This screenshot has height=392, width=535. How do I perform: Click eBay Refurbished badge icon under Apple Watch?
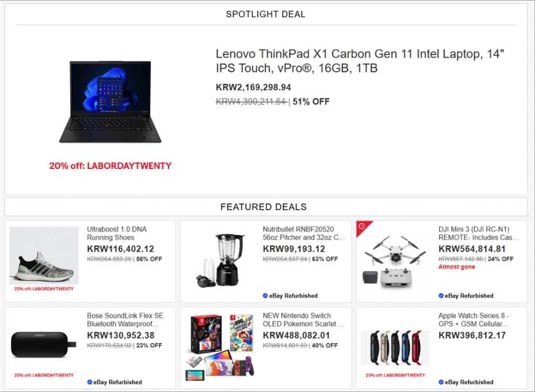441,382
